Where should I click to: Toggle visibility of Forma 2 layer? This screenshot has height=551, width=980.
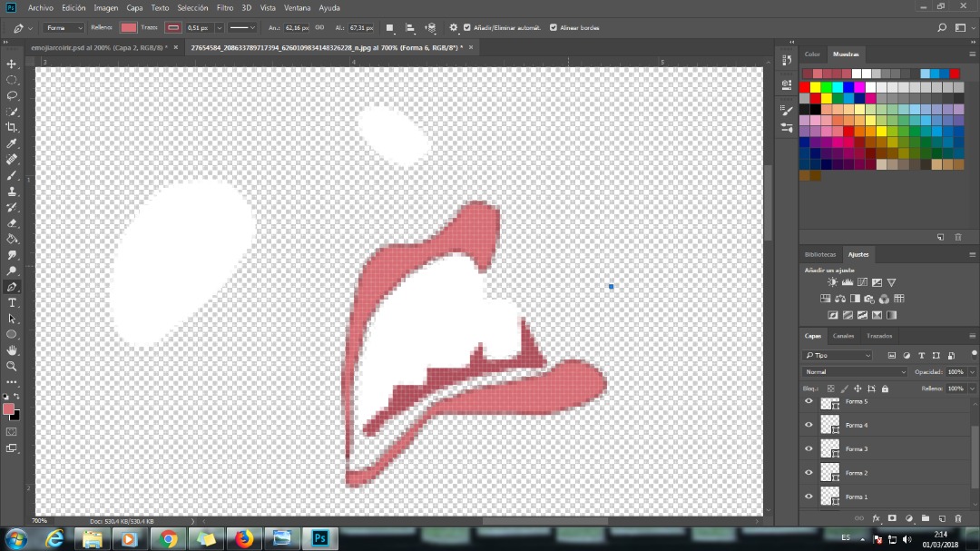coord(808,472)
